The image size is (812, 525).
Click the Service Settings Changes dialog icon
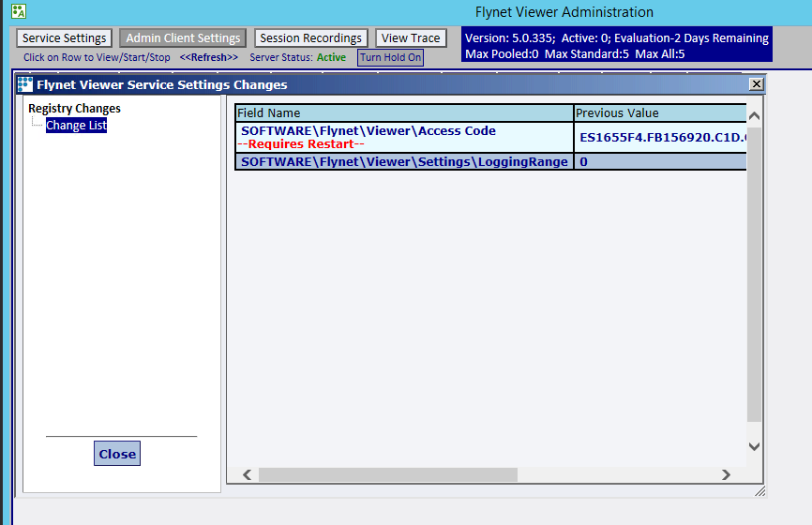pos(25,84)
